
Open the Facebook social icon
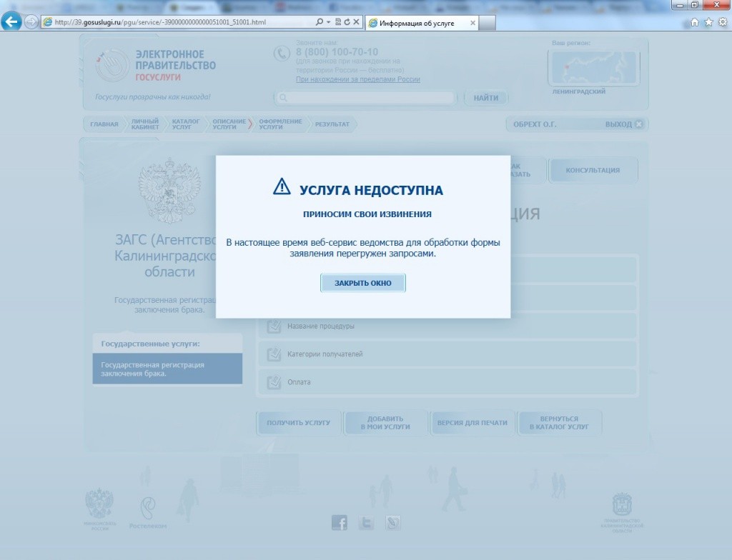[340, 523]
